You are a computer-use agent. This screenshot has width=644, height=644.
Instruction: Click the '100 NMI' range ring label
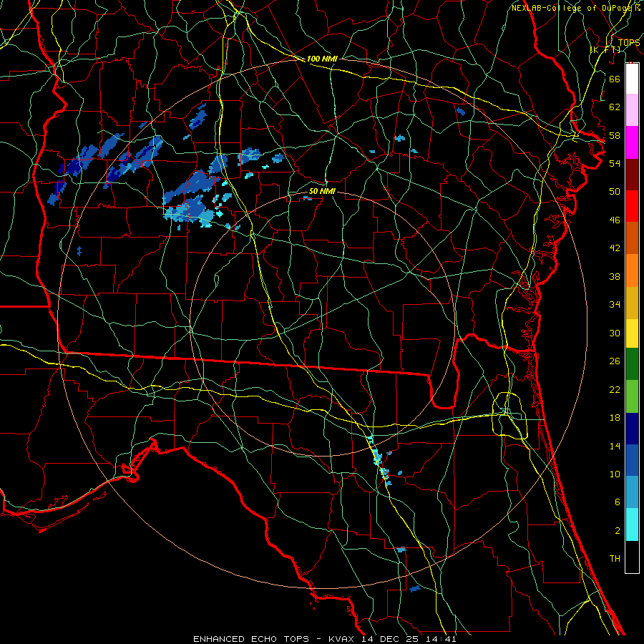point(322,59)
